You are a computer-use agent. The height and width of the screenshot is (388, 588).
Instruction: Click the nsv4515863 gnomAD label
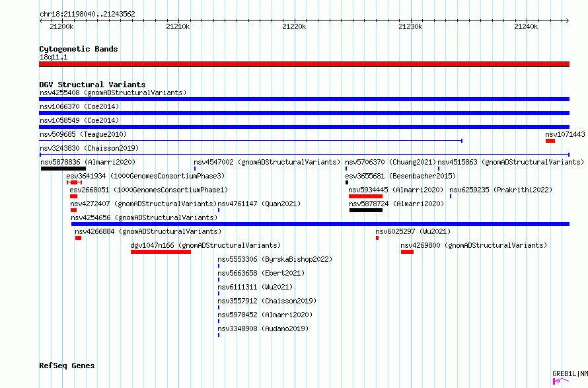pos(511,162)
